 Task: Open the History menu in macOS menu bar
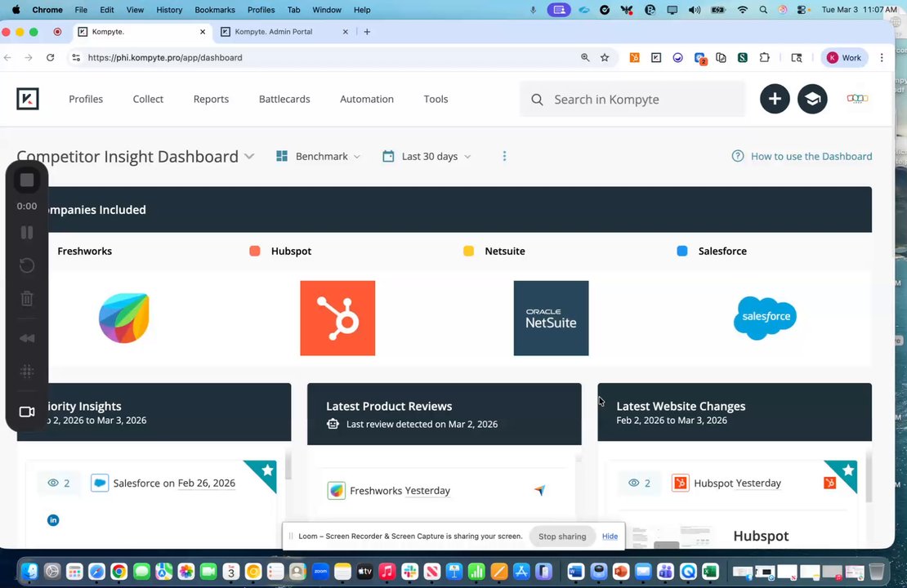point(169,10)
